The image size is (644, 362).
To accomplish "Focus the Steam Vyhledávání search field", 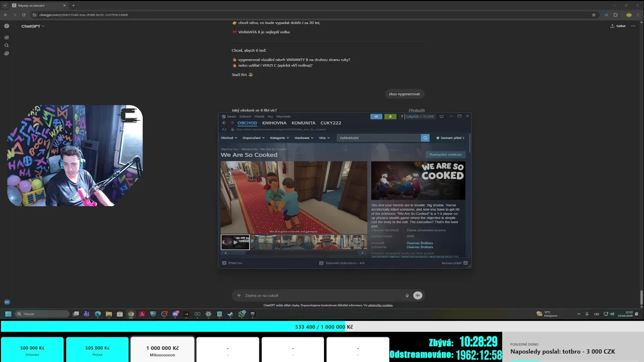I will 378,138.
